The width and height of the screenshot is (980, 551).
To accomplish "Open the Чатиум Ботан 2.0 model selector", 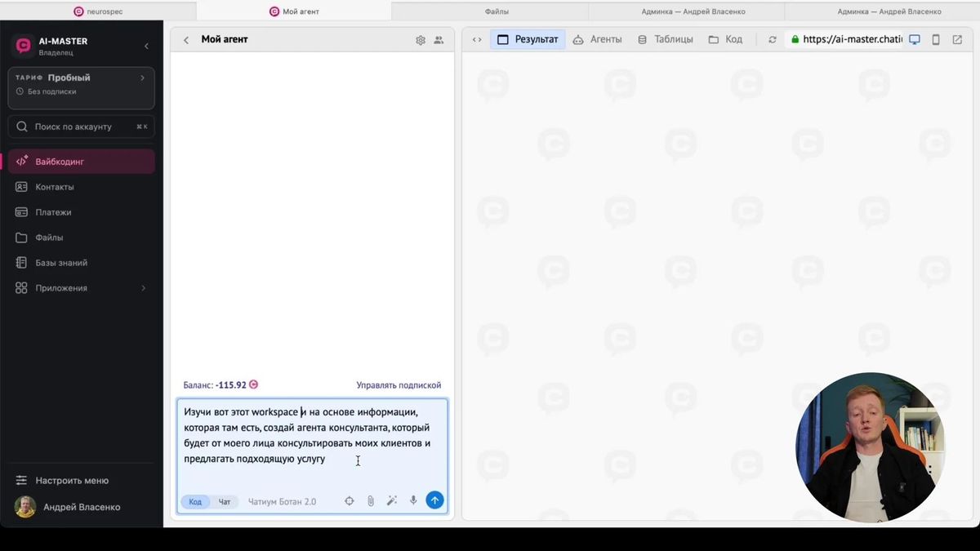I will tap(282, 501).
